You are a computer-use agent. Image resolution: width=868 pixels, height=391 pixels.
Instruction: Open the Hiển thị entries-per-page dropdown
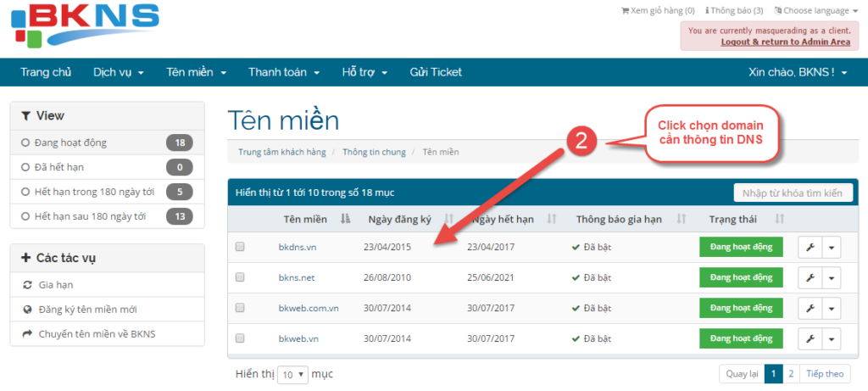click(x=292, y=374)
